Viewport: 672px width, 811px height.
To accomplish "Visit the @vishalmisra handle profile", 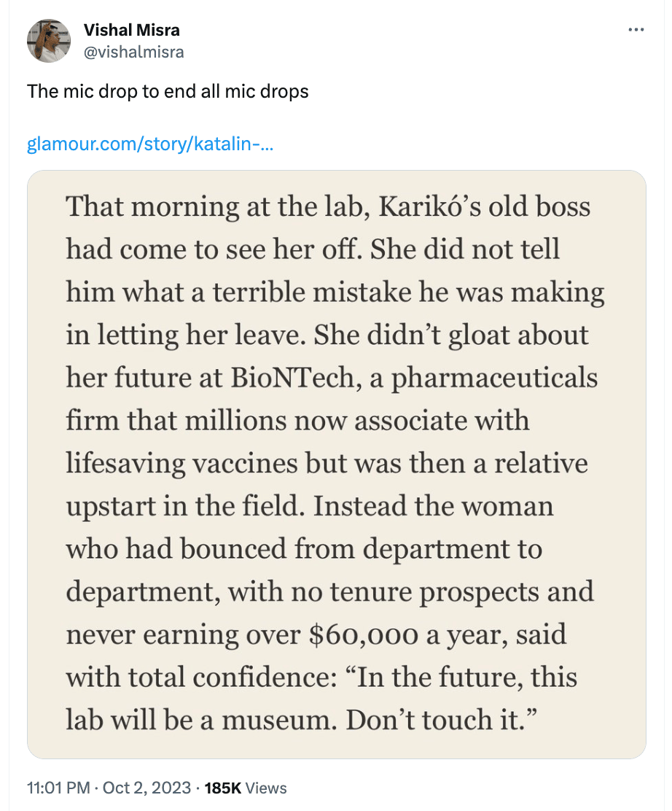I will click(133, 53).
